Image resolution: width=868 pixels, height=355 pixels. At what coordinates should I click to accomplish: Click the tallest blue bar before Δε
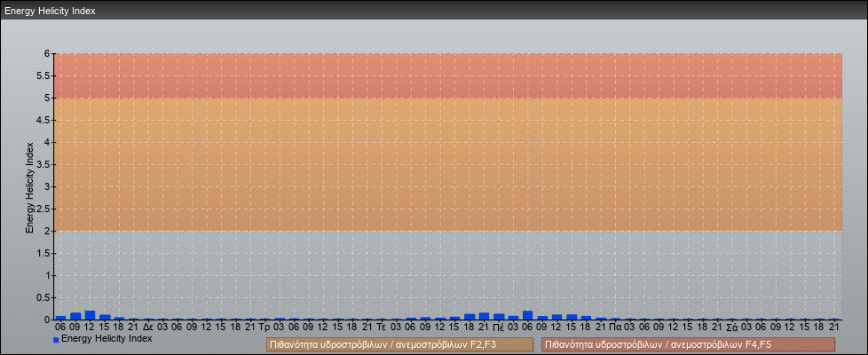pos(90,315)
